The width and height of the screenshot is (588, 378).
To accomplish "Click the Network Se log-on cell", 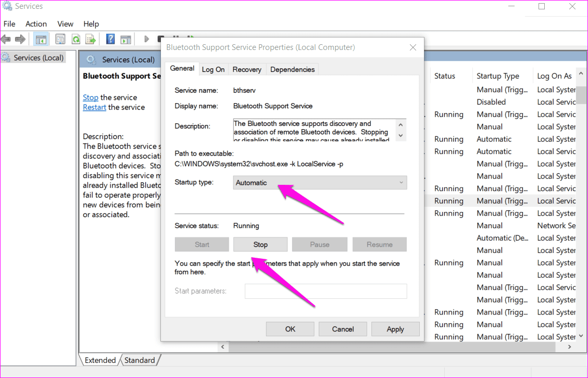I will pos(557,226).
